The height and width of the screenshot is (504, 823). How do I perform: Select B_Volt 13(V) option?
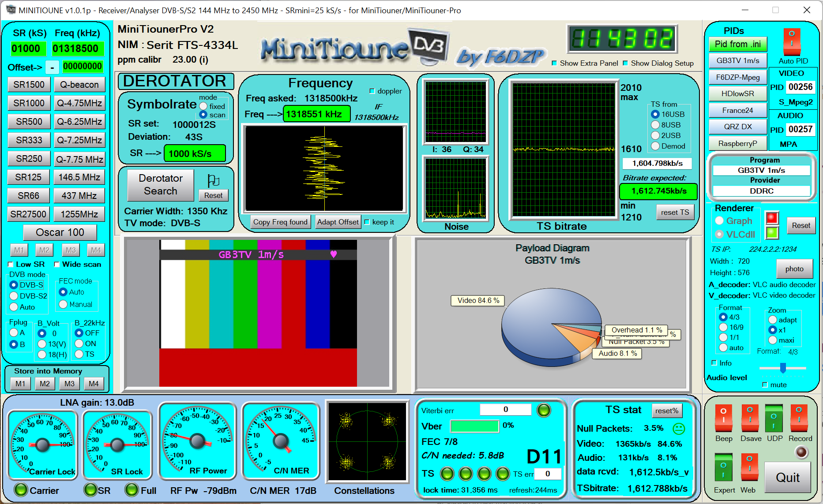pyautogui.click(x=42, y=344)
